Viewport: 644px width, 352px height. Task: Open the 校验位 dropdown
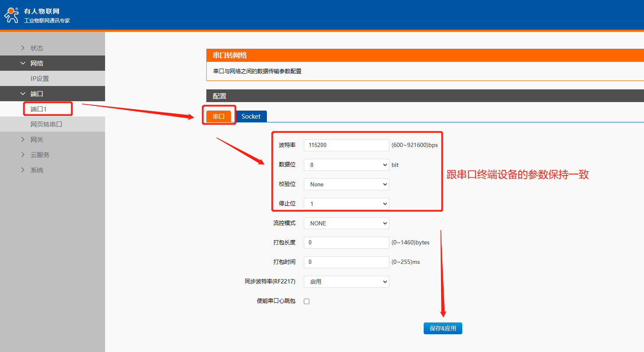coord(346,184)
